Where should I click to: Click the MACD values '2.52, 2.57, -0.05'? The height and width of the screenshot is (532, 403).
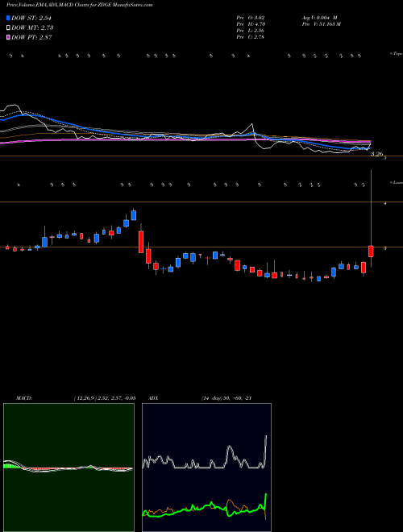[117, 398]
